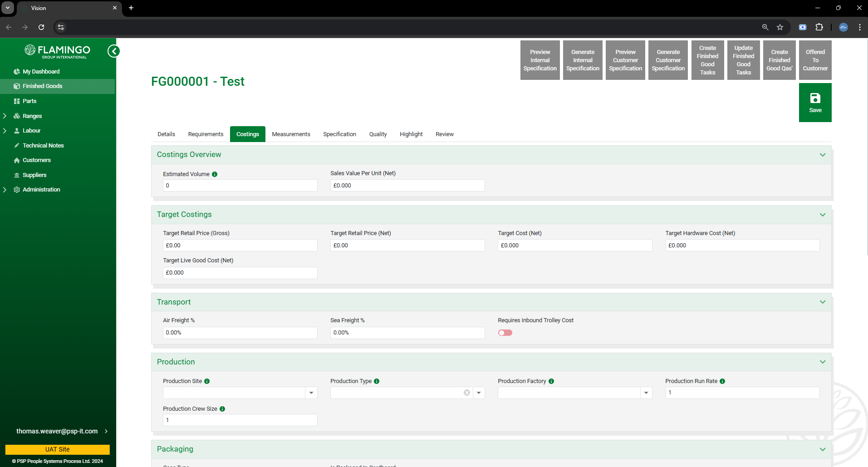Toggle Requires Inbound Trolley Cost switch
The height and width of the screenshot is (467, 868).
click(x=505, y=333)
